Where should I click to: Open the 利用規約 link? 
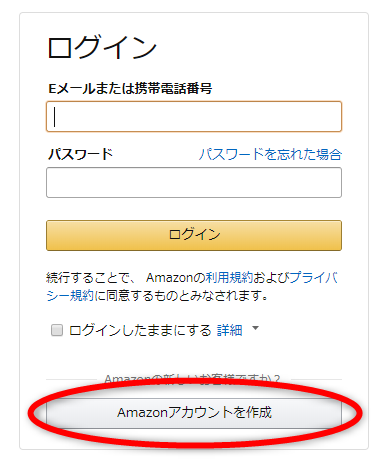pos(229,277)
